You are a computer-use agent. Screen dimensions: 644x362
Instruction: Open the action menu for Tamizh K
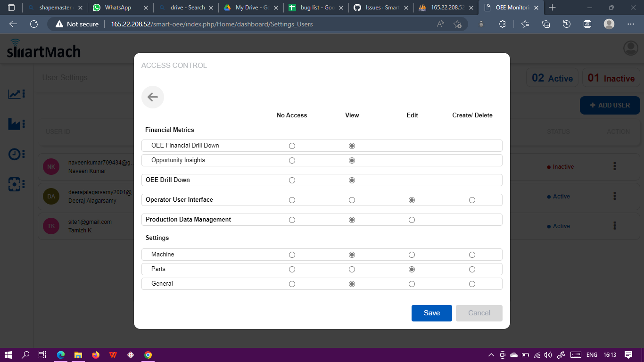[x=614, y=226]
